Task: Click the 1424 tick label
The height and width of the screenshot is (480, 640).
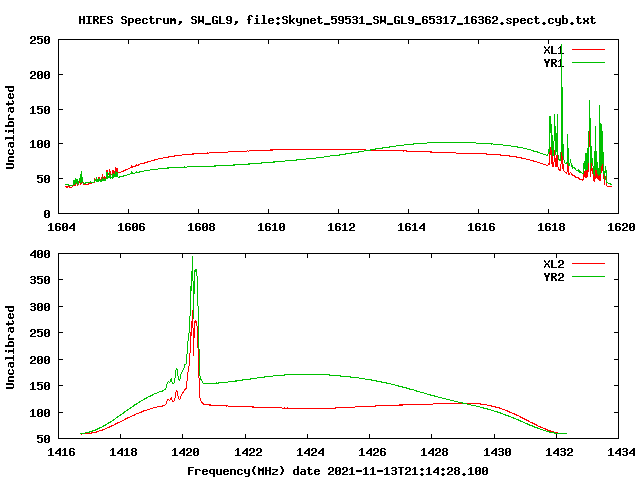Action: [x=310, y=452]
